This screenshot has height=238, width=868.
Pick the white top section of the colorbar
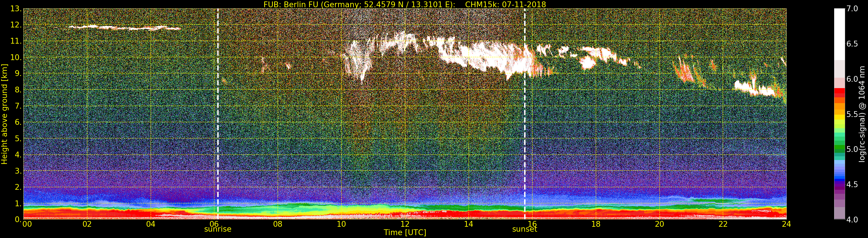coord(839,34)
